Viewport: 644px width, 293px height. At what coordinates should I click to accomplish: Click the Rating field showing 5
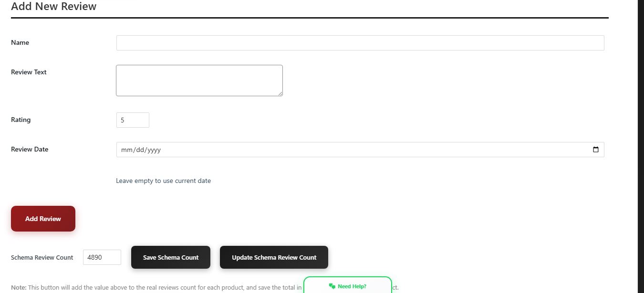pos(132,120)
